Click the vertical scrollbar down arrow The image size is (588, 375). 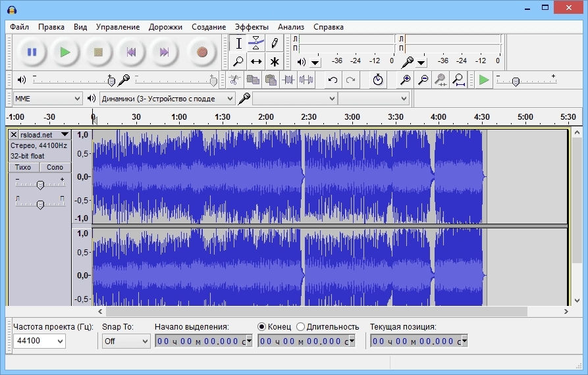click(x=577, y=301)
